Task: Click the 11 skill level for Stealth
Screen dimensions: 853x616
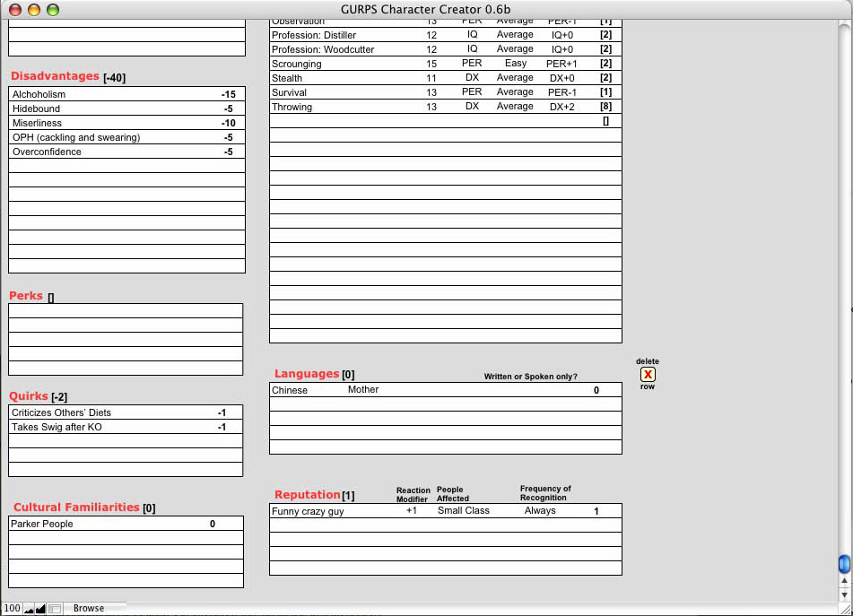Action: [x=431, y=78]
